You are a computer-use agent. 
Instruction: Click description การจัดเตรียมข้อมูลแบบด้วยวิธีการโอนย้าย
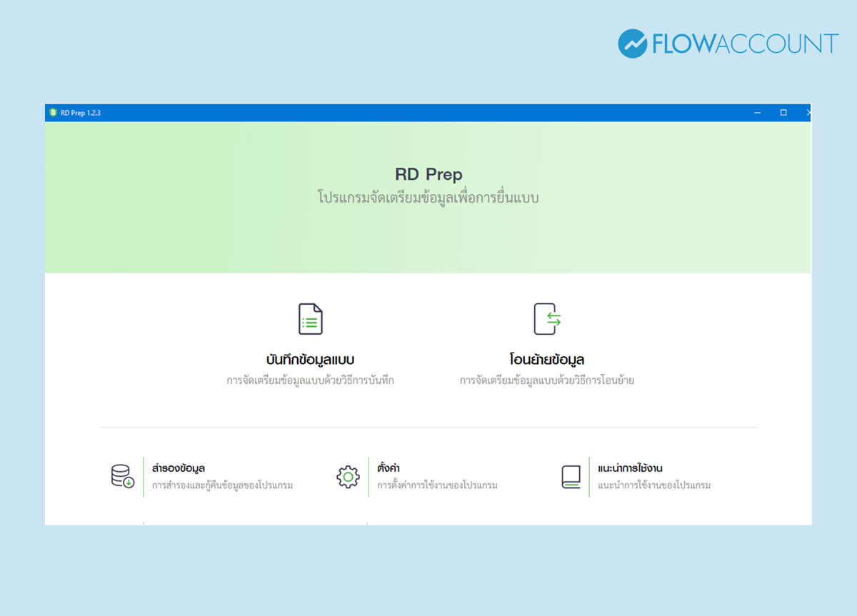click(x=547, y=381)
